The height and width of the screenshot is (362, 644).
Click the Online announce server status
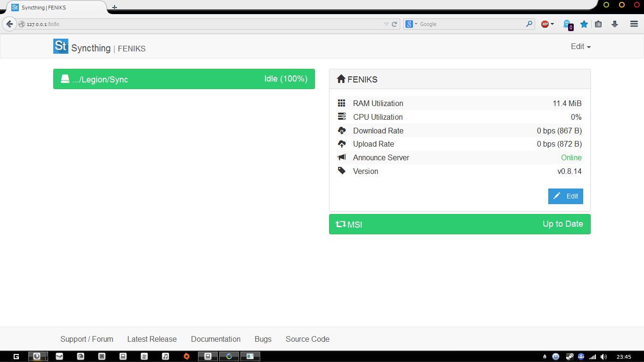pos(571,157)
